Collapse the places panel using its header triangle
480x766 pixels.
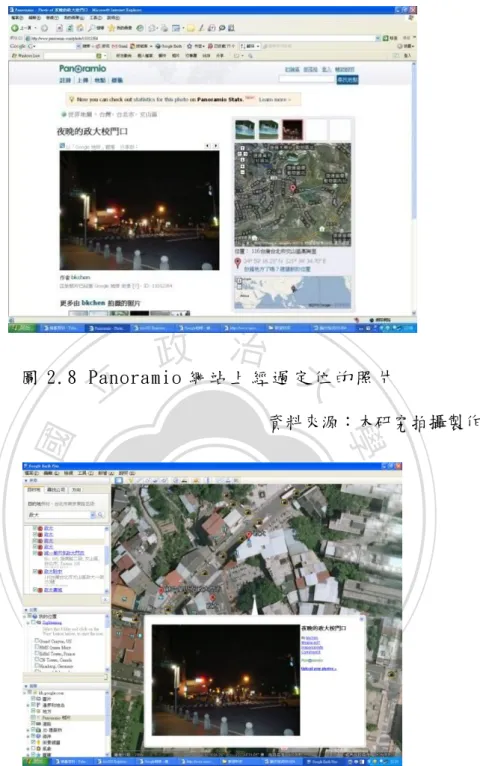click(x=26, y=610)
